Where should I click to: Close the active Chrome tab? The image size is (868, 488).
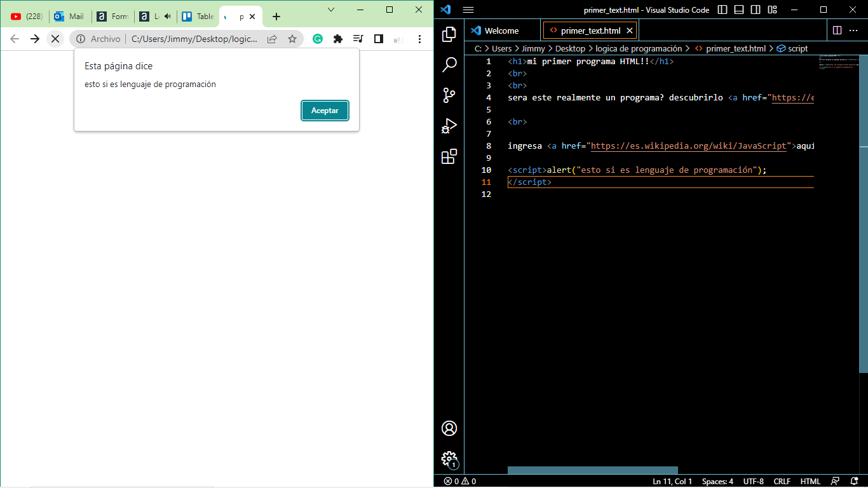253,17
